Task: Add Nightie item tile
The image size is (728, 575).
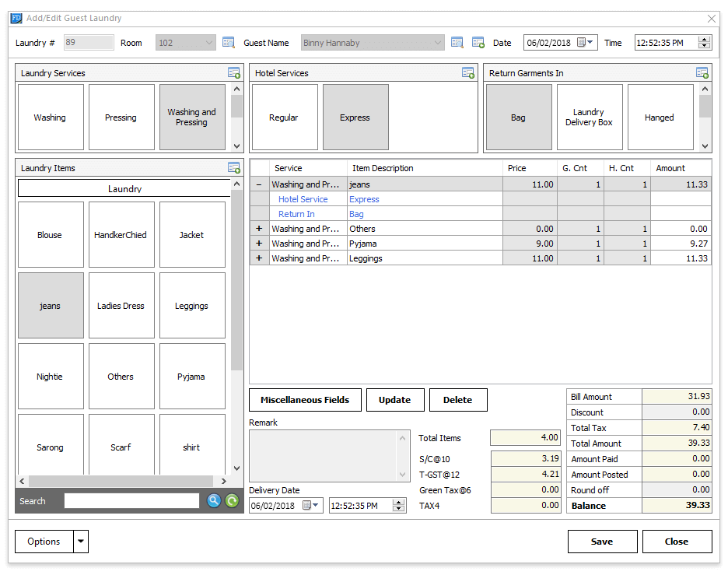Action: [x=51, y=377]
